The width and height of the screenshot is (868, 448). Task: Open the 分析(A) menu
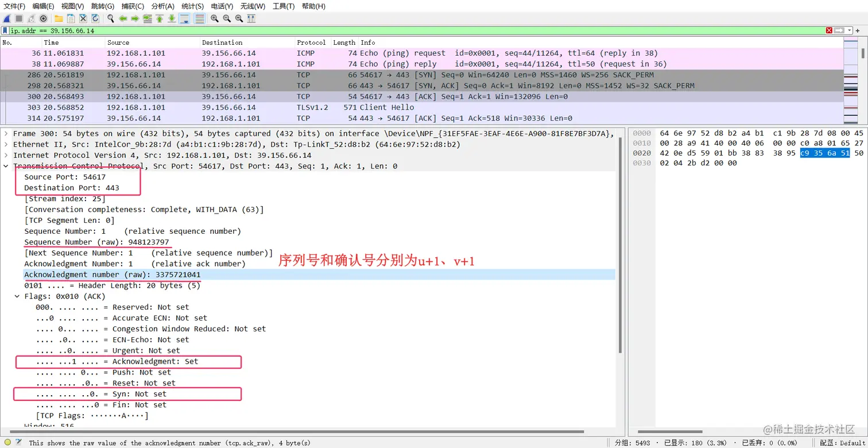click(x=163, y=6)
